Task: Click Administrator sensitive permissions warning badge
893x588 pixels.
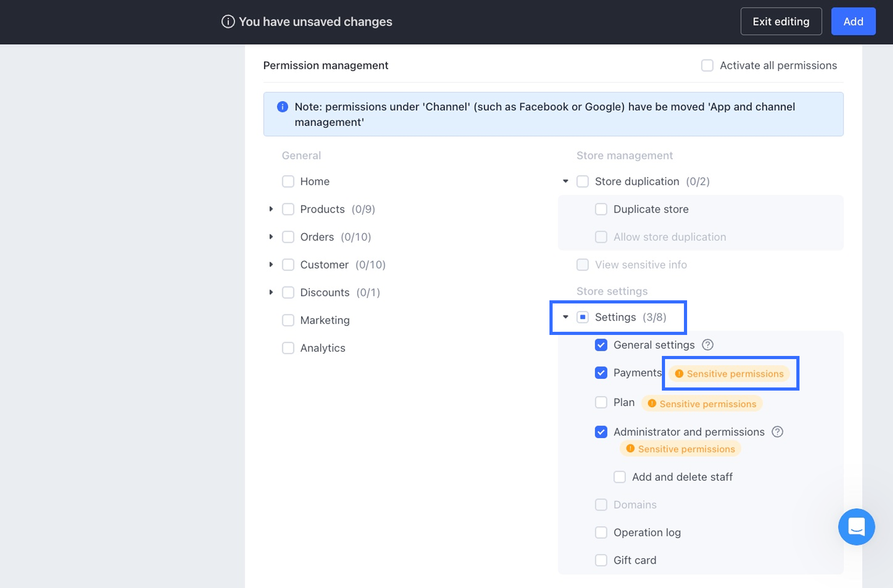Action: [x=681, y=449]
